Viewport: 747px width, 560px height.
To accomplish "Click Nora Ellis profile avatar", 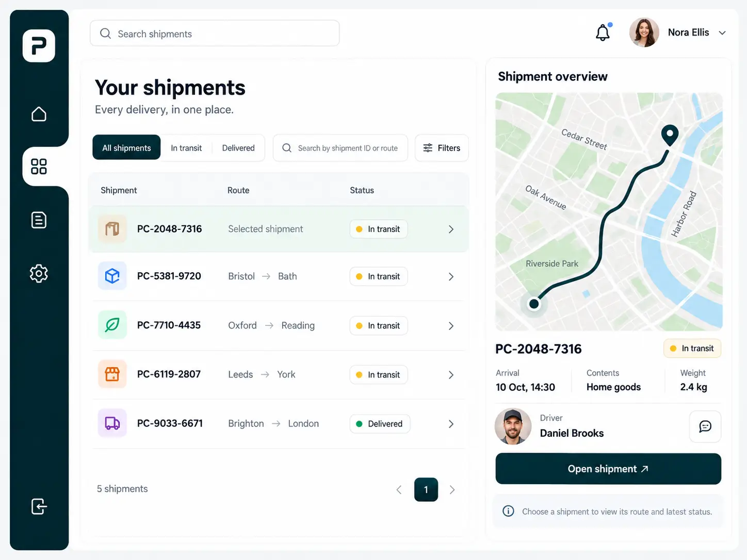I will [644, 32].
